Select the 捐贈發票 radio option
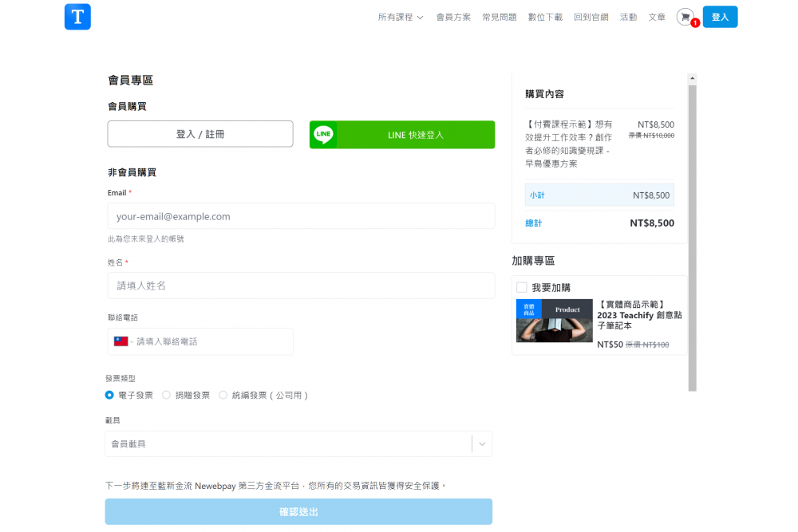798x532 pixels. point(167,395)
